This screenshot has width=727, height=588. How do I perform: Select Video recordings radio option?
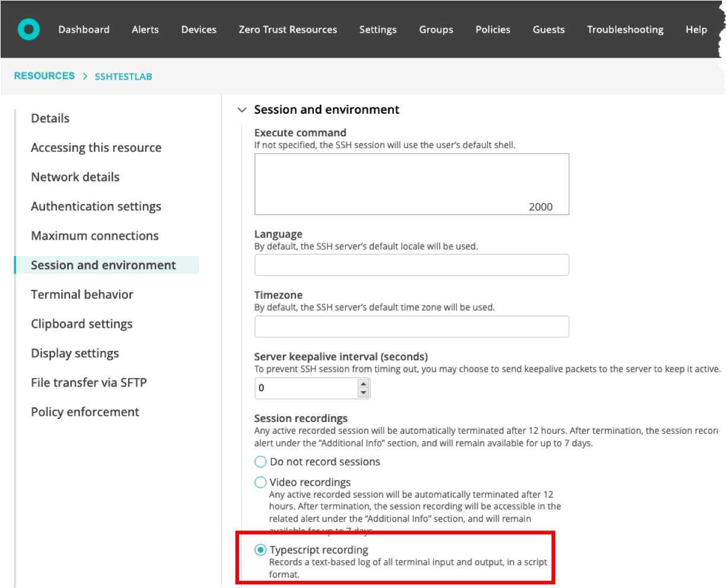260,482
